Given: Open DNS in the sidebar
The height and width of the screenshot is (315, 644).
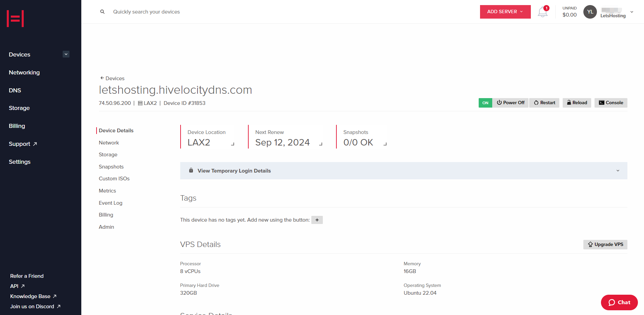Looking at the screenshot, I should pyautogui.click(x=15, y=90).
